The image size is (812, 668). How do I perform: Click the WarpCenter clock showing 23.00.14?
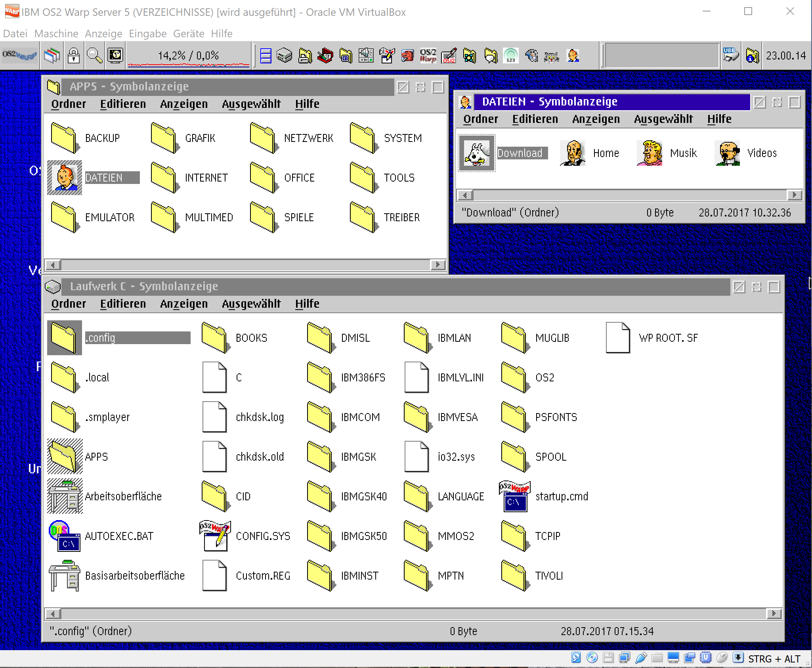(786, 56)
